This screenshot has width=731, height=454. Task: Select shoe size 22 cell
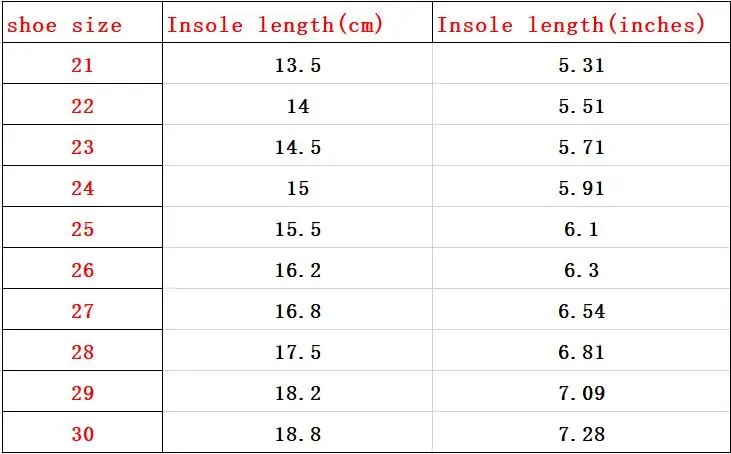click(83, 104)
